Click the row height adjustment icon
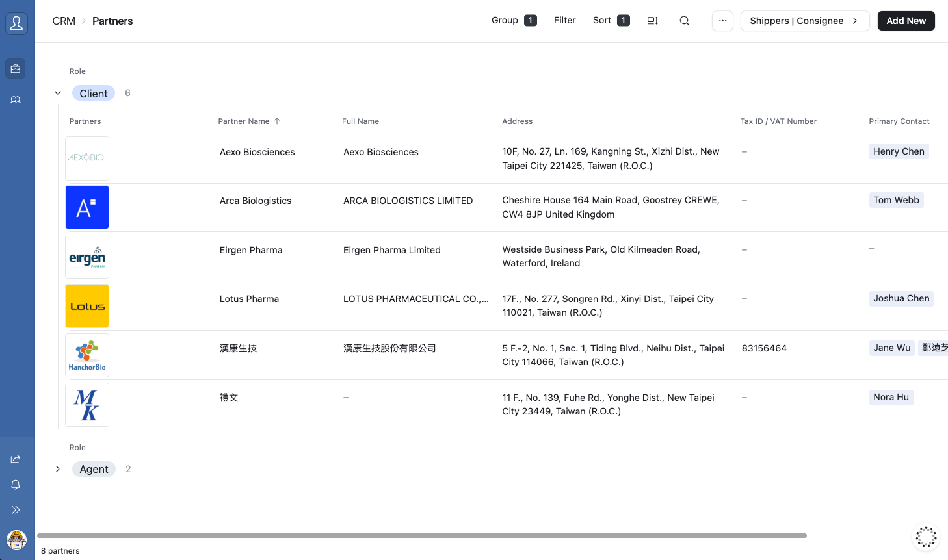Image resolution: width=948 pixels, height=560 pixels. 652,20
